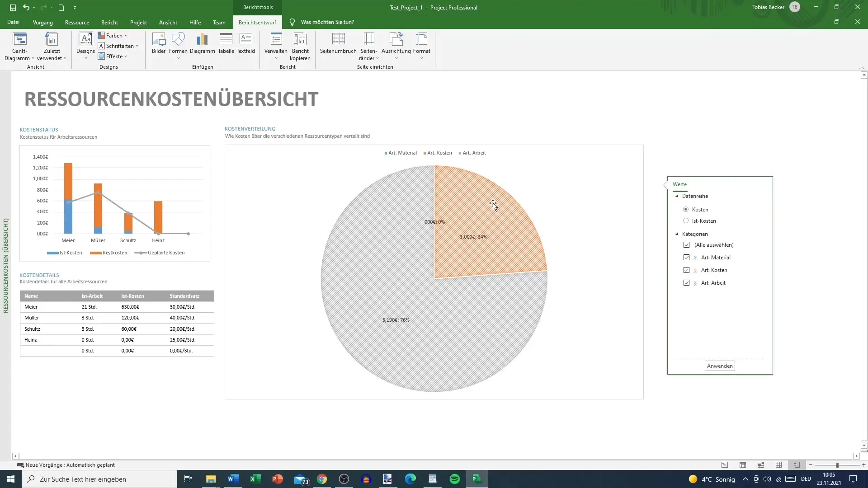The width and height of the screenshot is (868, 488).
Task: Open the Verwalten report tool
Action: click(x=276, y=46)
